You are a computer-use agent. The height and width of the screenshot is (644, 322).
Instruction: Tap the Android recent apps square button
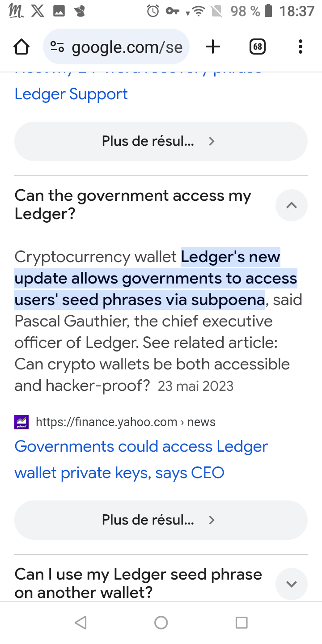(241, 622)
